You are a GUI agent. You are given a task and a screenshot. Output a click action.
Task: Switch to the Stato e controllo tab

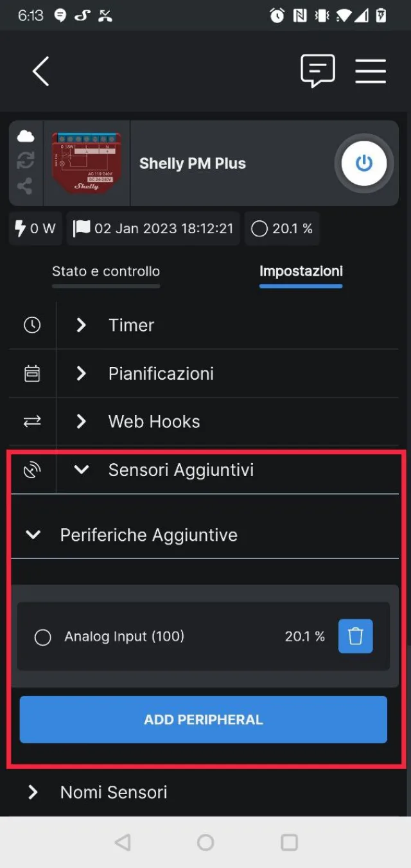[x=106, y=271]
